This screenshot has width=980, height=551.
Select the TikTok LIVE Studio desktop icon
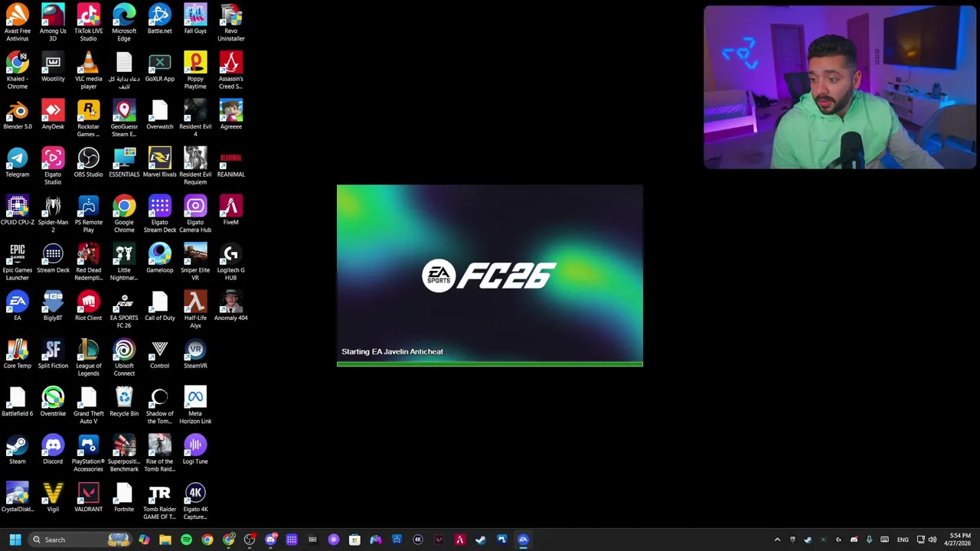(88, 23)
